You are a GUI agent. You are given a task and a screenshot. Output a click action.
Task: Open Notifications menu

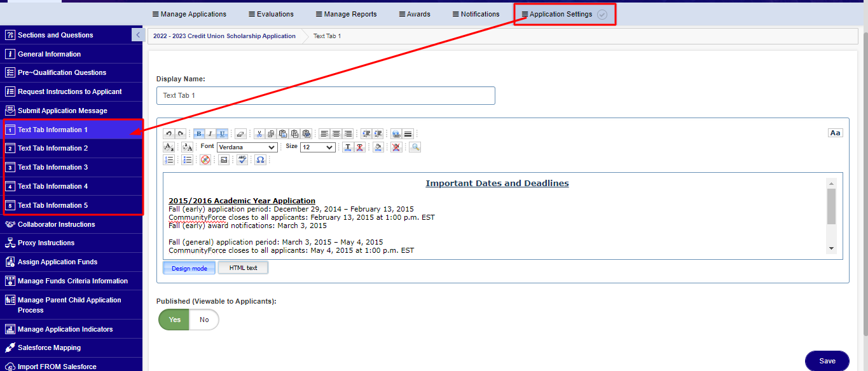pos(476,14)
